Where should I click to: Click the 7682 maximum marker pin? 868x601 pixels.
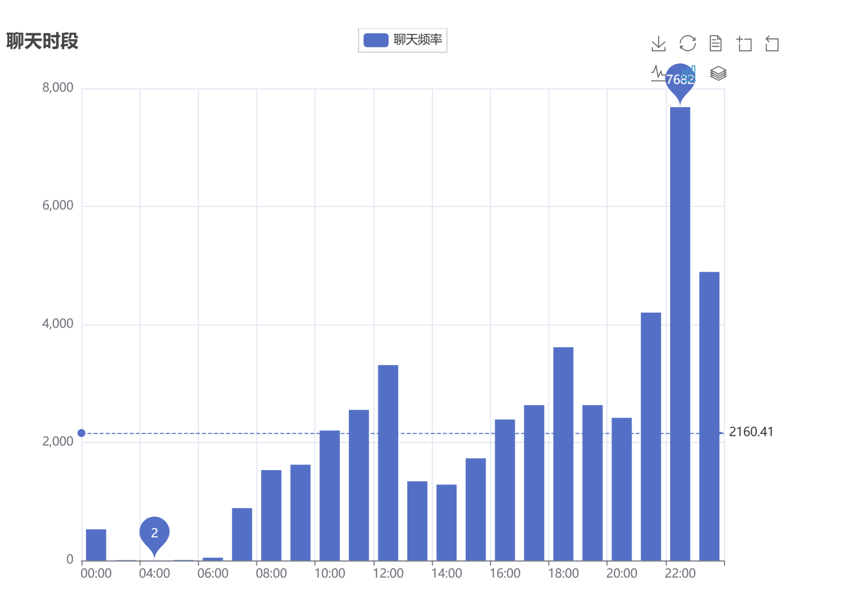coord(680,80)
